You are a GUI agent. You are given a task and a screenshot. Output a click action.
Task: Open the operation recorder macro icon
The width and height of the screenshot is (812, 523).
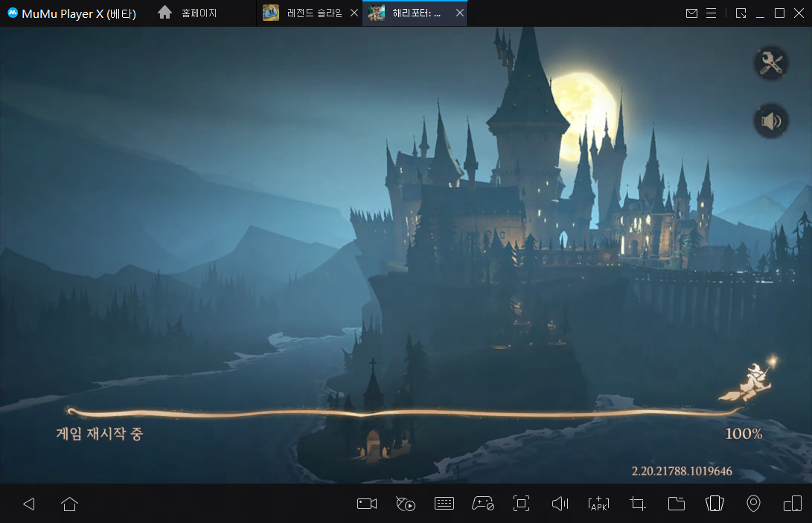click(406, 504)
